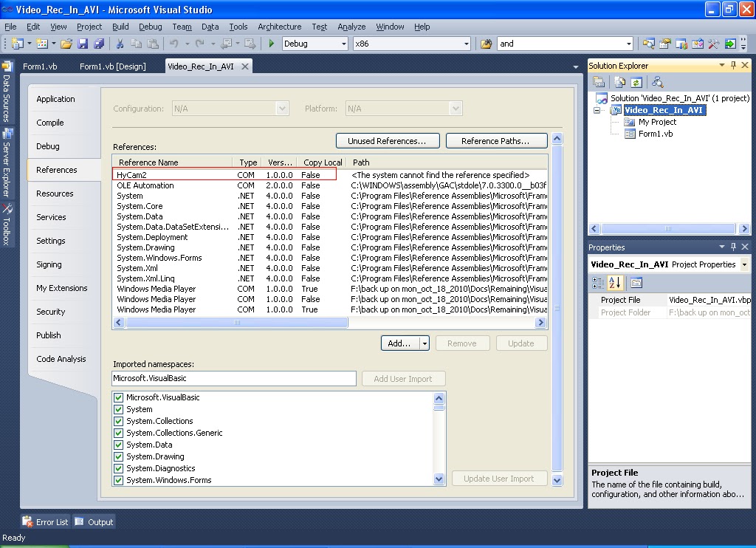Toggle the System.Diagnostics checkbox
The width and height of the screenshot is (756, 548).
pos(118,468)
